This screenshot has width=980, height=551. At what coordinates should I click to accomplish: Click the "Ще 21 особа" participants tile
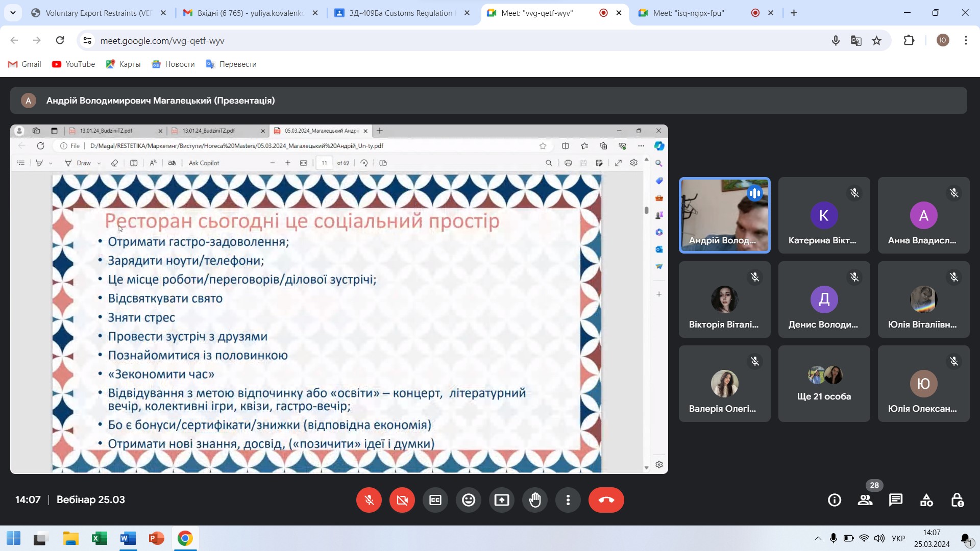[x=824, y=384]
